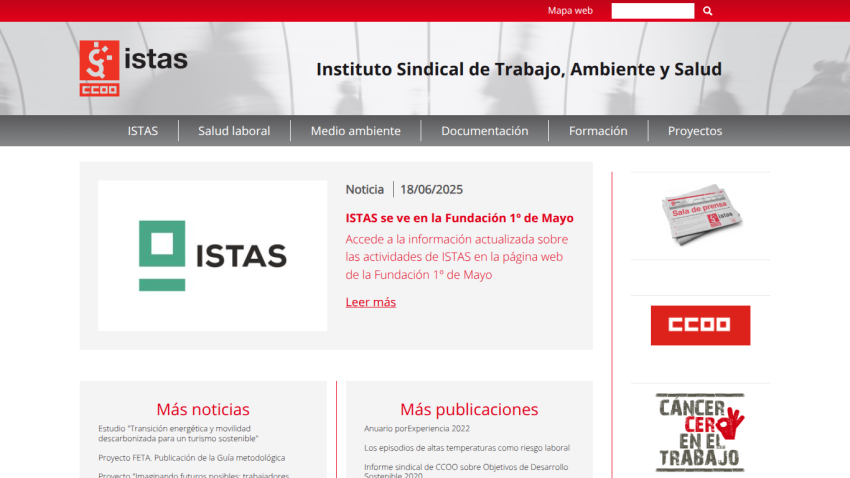Click the date 18/06/2025

tap(432, 190)
